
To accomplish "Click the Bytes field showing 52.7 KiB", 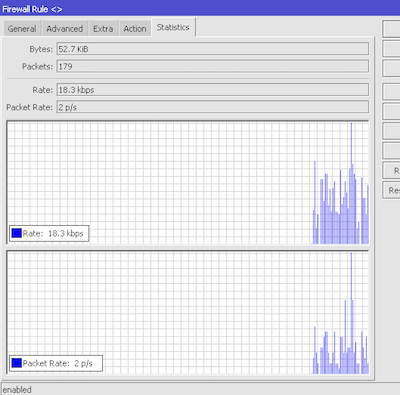I will (213, 49).
